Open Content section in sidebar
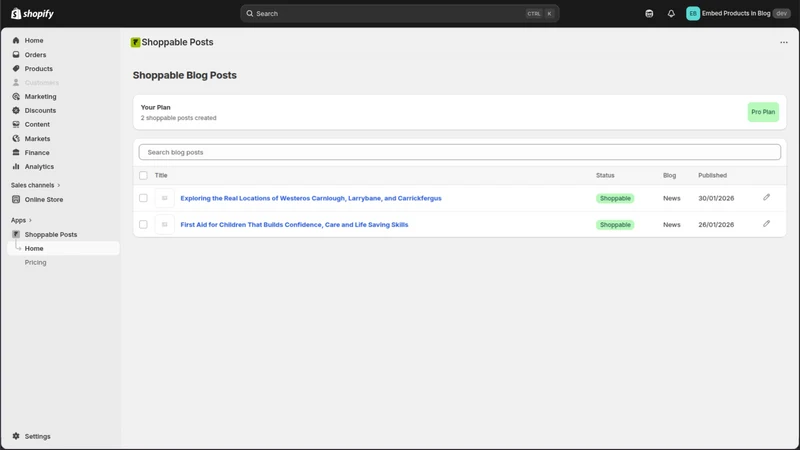The image size is (800, 450). (37, 124)
